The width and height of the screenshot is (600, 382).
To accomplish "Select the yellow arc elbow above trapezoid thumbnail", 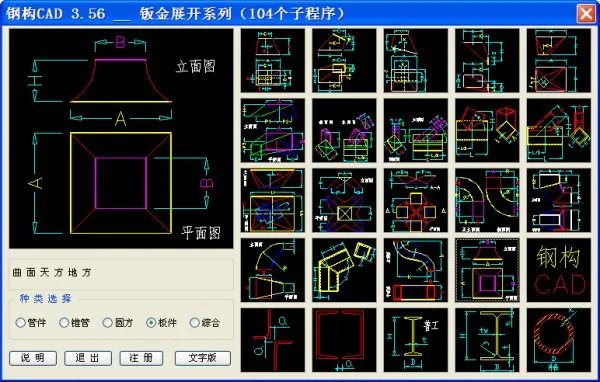I will (x=273, y=270).
